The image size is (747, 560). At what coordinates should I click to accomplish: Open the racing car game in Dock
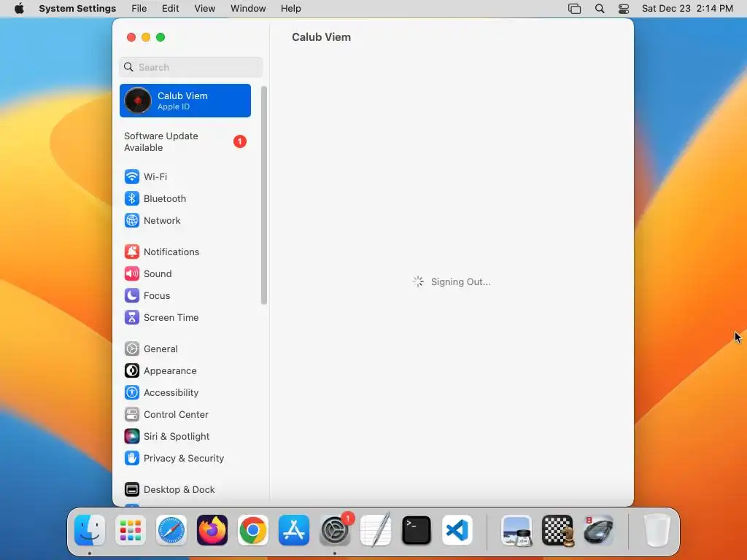pos(598,530)
